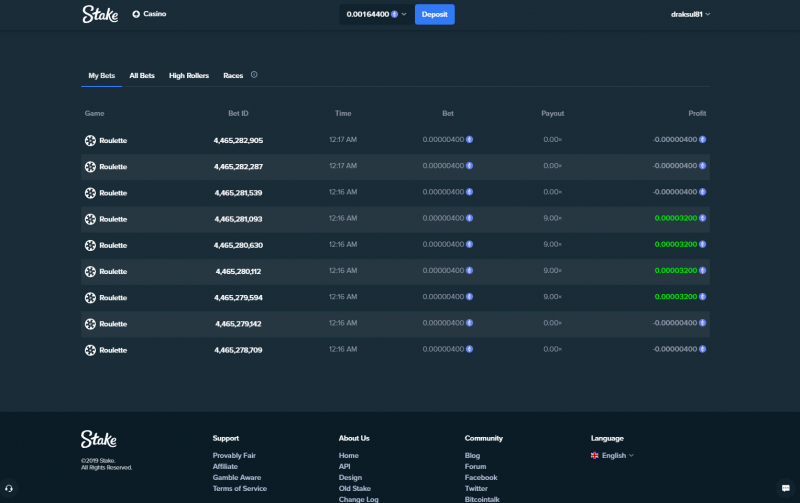Click the roulette icon for bet 4,465,280,112

[90, 271]
